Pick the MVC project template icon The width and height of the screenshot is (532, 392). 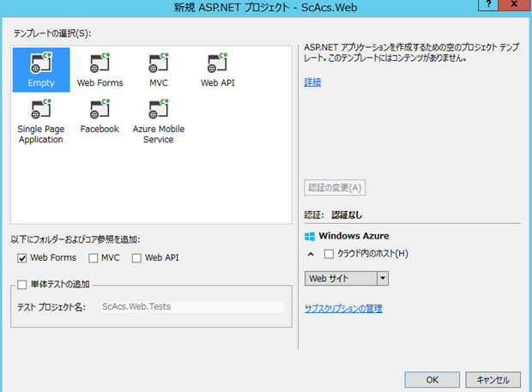(x=159, y=69)
